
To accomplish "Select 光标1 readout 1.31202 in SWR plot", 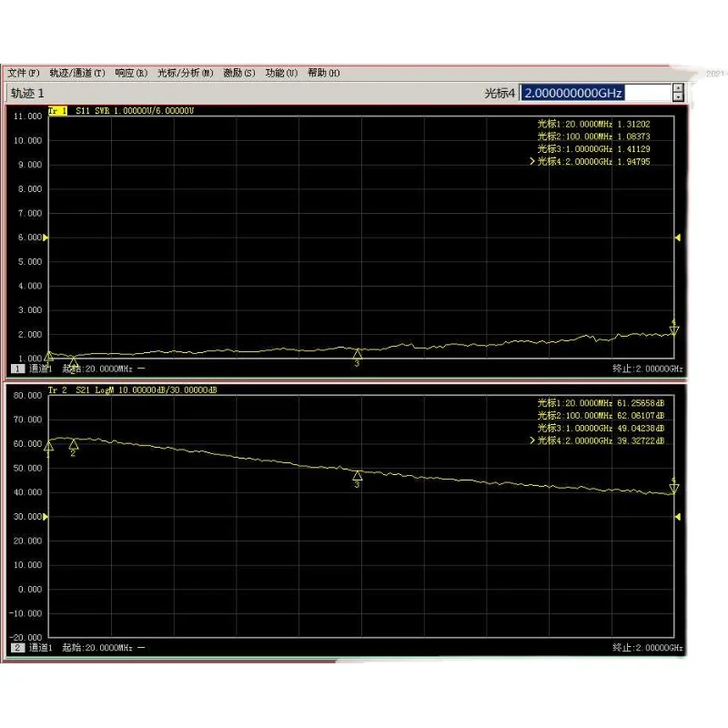I will [594, 124].
